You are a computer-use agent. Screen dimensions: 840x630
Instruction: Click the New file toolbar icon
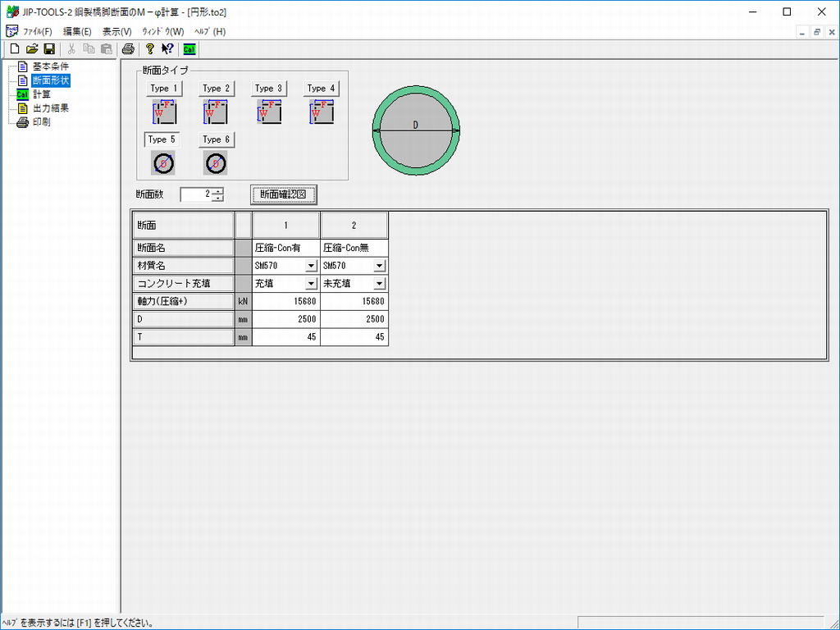click(14, 49)
